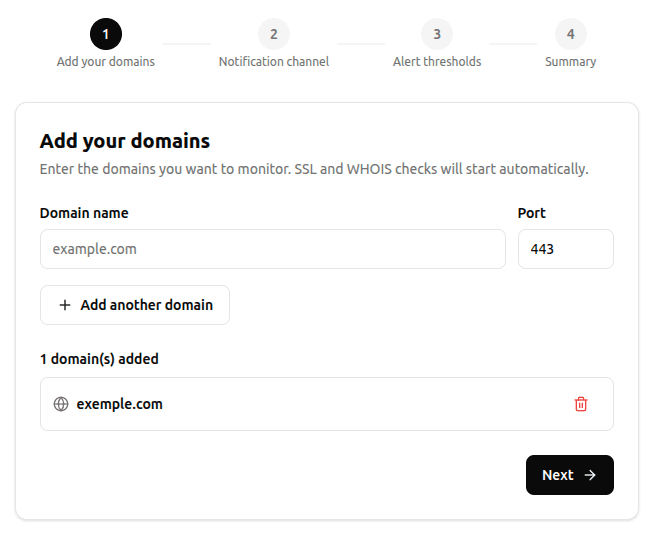Click the '1 domain(s) added' text
Image resolution: width=652 pixels, height=534 pixels.
tap(99, 359)
